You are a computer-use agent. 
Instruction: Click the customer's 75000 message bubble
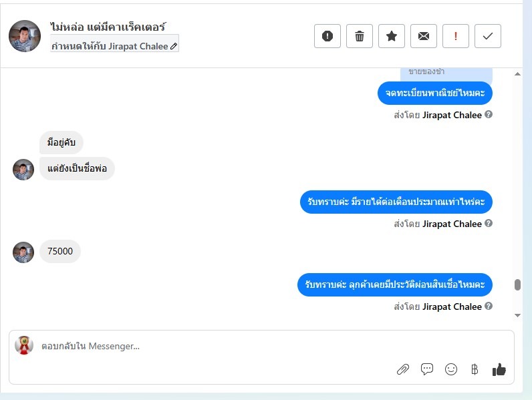[60, 251]
